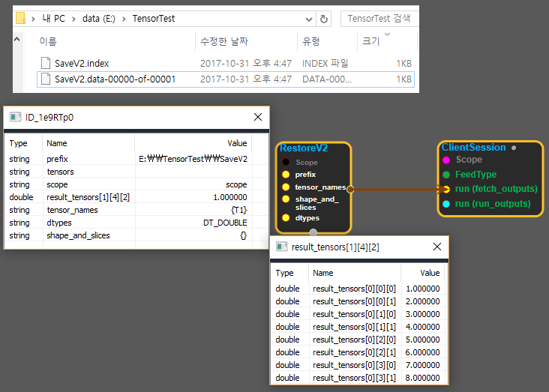Viewport: 549px width, 392px height.
Task: Click the dtypes port on RestoreV2 node
Action: tap(286, 217)
